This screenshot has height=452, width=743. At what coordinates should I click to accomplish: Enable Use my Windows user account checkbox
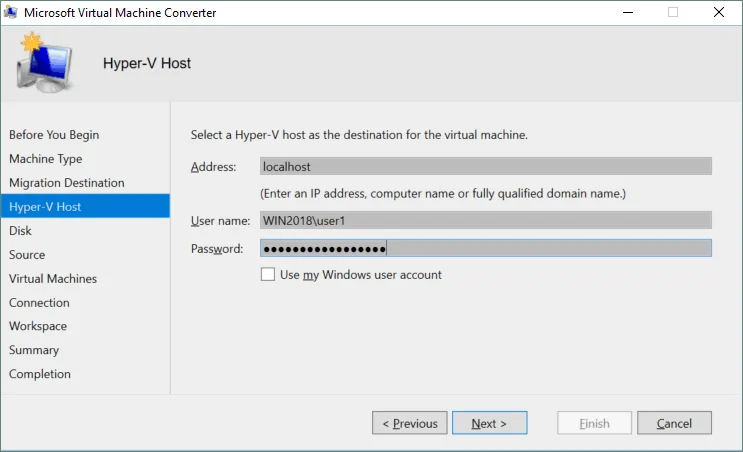[268, 274]
